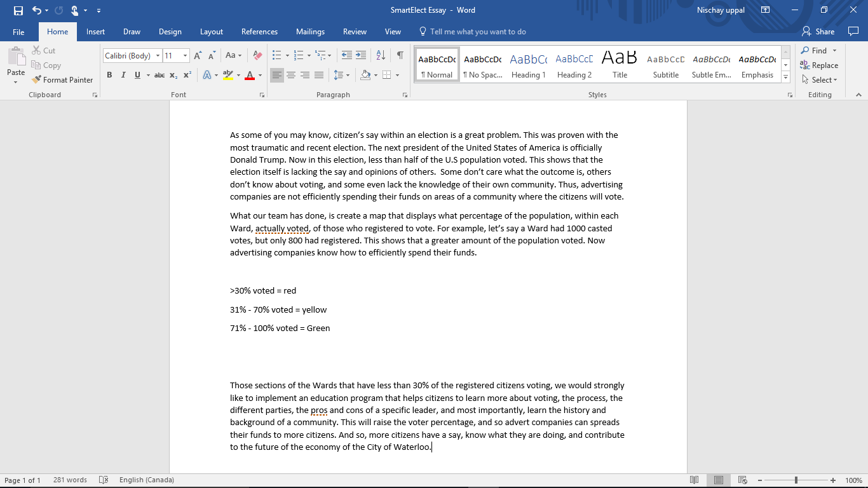Toggle italic formatting
Image resolution: width=868 pixels, height=488 pixels.
pos(123,75)
